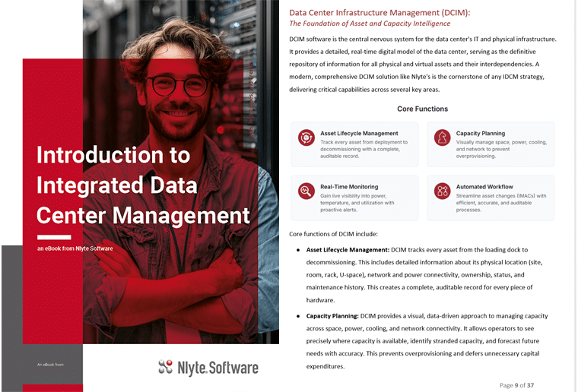
Task: Click the paragraph starting 'DCIM software is the central'
Action: point(423,64)
